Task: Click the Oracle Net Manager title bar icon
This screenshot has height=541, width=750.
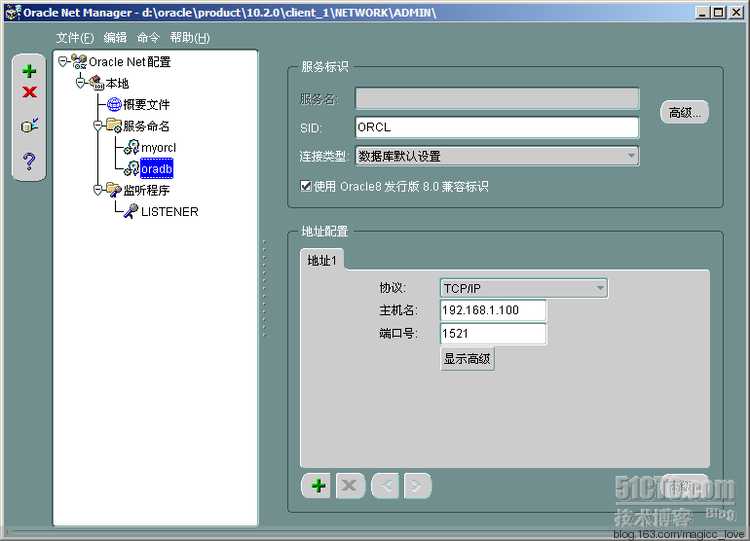Action: click(12, 12)
